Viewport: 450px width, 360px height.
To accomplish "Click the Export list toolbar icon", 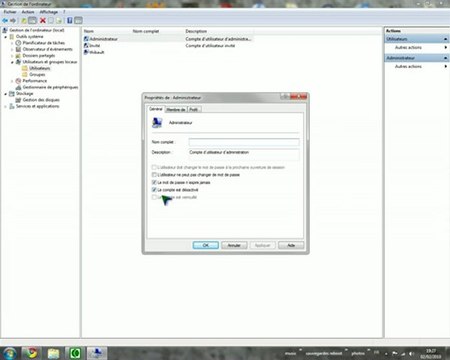I will (x=59, y=21).
